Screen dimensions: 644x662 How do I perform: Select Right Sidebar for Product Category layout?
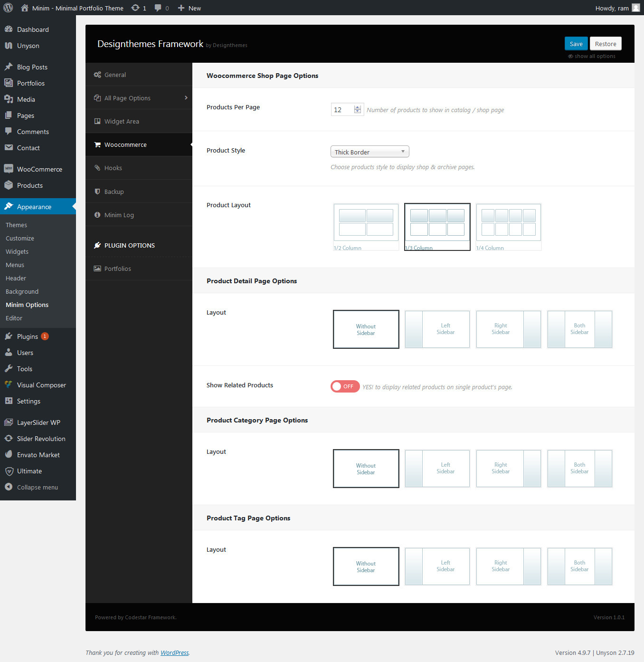click(x=509, y=469)
